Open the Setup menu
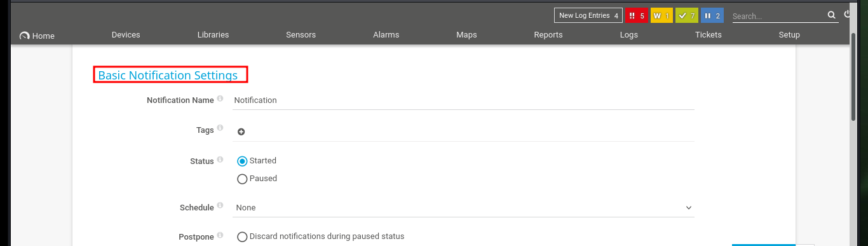The image size is (868, 246). pyautogui.click(x=789, y=35)
